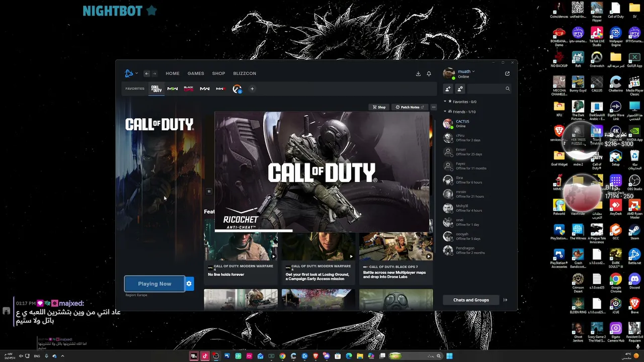
Task: Open the BLIZZCON tab
Action: [245, 73]
